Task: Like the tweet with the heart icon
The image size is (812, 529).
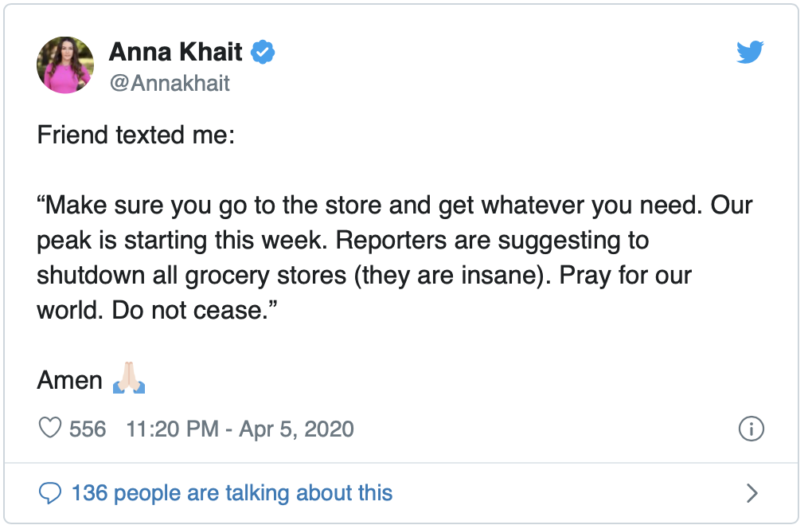Action: pyautogui.click(x=50, y=428)
